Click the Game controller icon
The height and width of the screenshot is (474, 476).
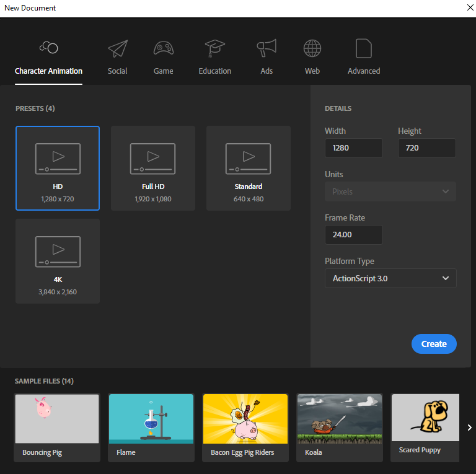pyautogui.click(x=164, y=48)
